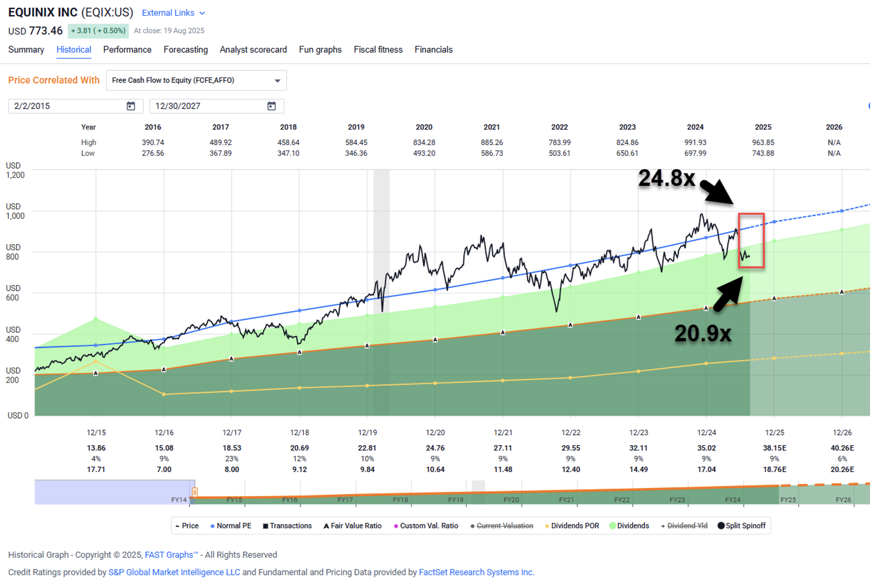Click FY24 in the range navigator
Screen dimensions: 872x588
[x=732, y=500]
